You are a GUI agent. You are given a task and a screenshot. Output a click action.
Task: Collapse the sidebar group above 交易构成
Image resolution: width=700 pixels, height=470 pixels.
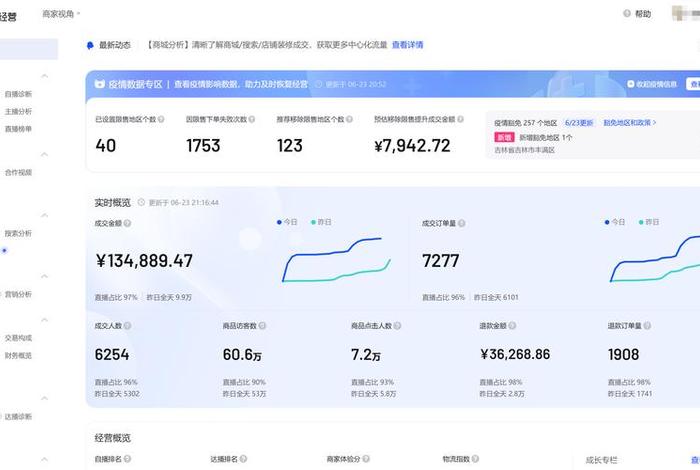[45, 320]
